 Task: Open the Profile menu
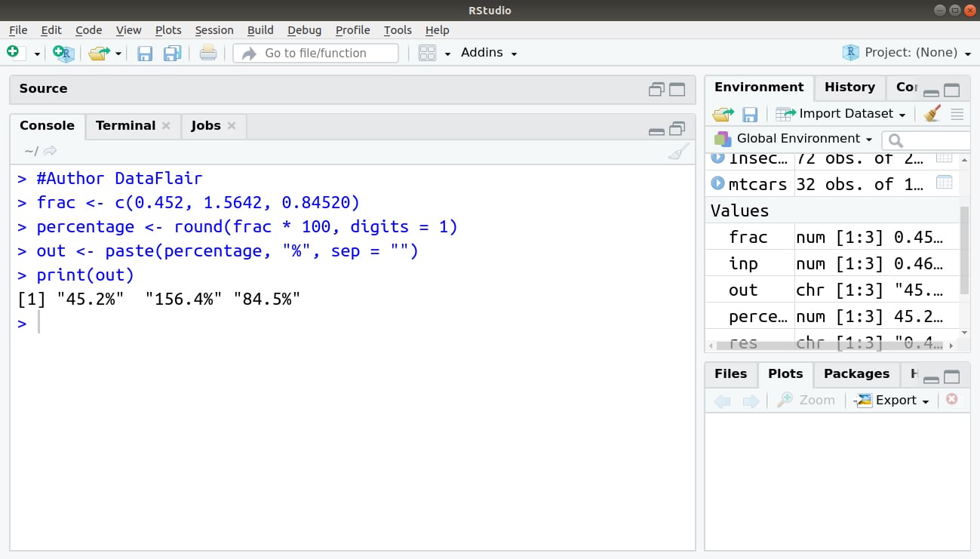point(352,30)
